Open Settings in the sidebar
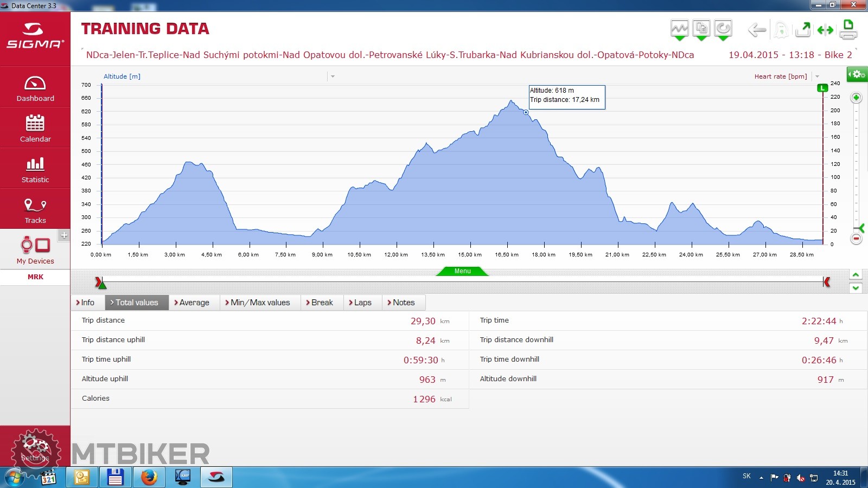The height and width of the screenshot is (488, 868). [35, 448]
